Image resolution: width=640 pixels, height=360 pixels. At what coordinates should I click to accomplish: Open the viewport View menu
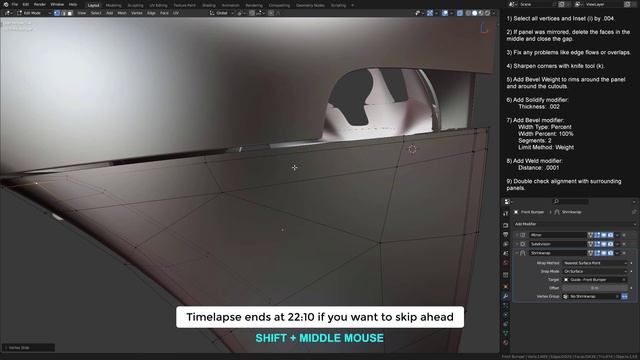coord(82,13)
